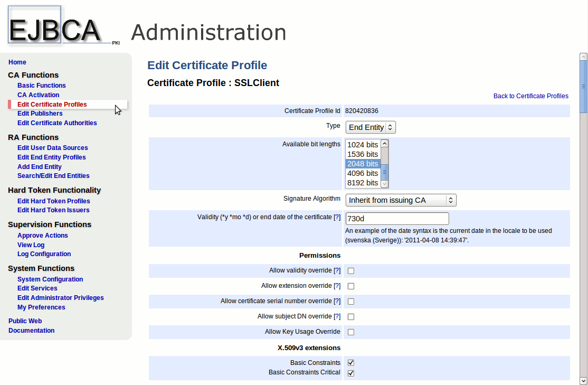
Task: Go to View Log in sidebar
Action: pos(31,245)
